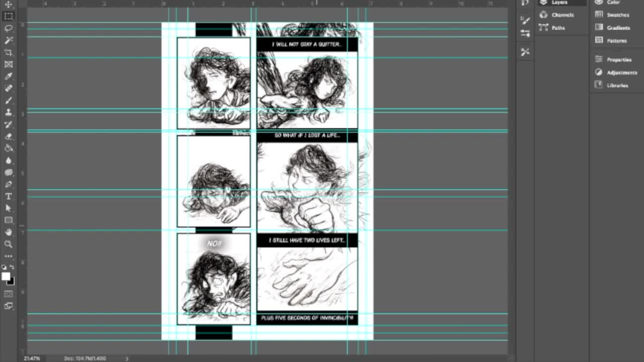Select the Healing Brush tool
This screenshot has width=644, height=362.
(x=9, y=88)
